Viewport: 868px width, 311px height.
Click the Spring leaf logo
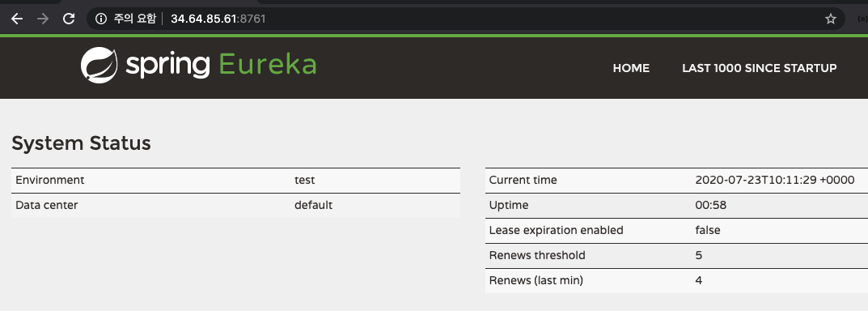pyautogui.click(x=99, y=66)
